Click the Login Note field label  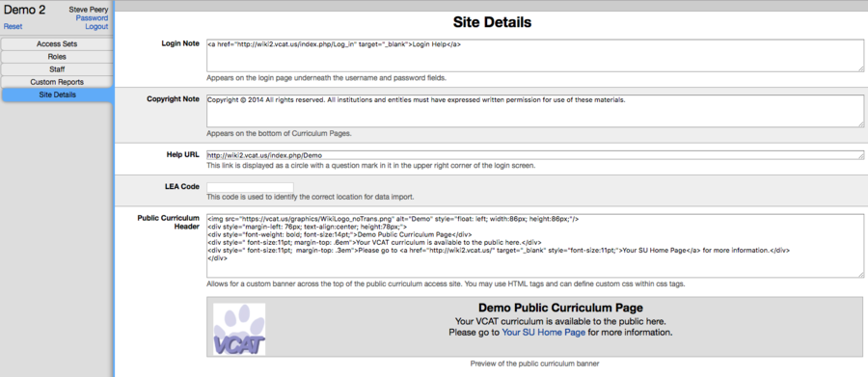pyautogui.click(x=180, y=43)
